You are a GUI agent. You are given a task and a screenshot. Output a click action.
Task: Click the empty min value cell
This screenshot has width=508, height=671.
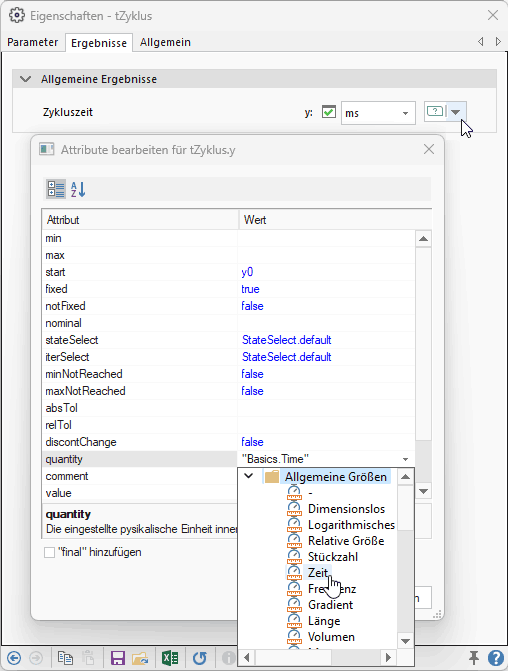click(326, 238)
